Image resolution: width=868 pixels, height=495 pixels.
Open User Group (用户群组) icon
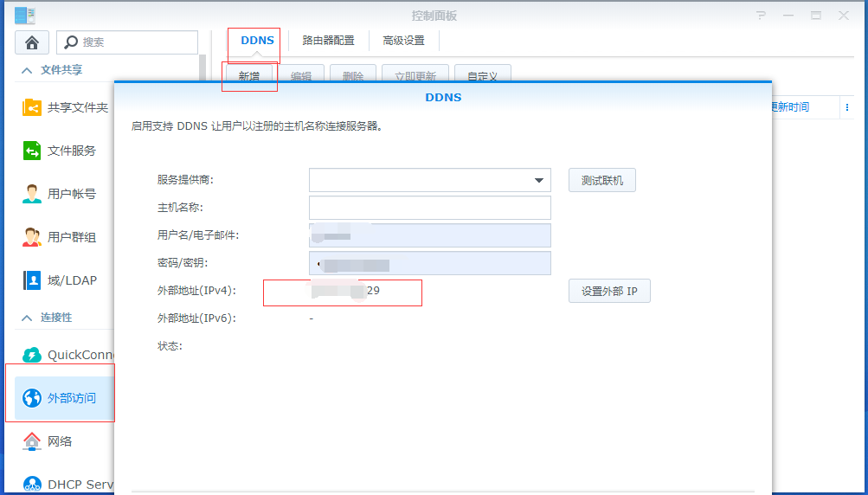pos(32,237)
